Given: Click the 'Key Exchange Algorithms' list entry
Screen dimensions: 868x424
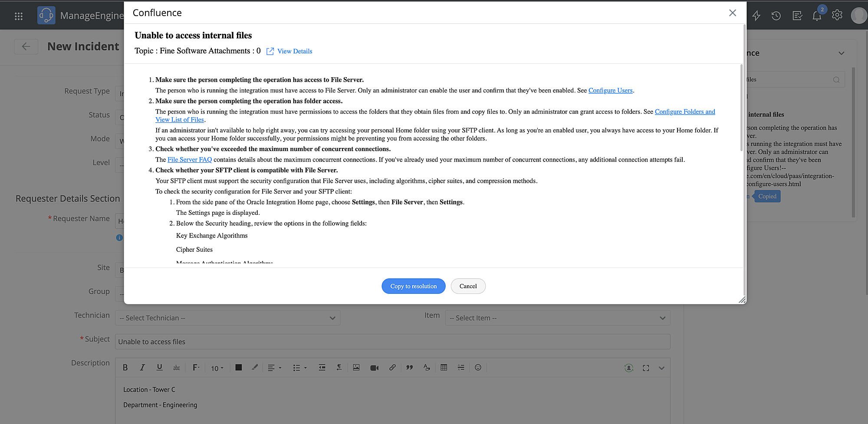Looking at the screenshot, I should tap(212, 236).
